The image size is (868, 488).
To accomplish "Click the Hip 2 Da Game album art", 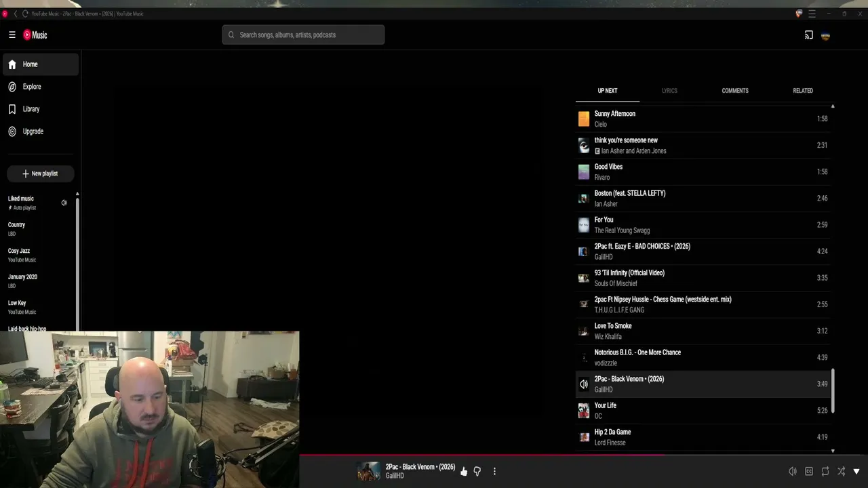I will (584, 437).
